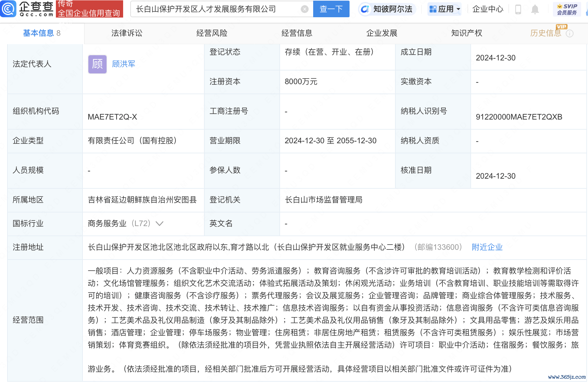The image size is (588, 382).
Task: Clear the search box with the X icon
Action: click(x=305, y=9)
